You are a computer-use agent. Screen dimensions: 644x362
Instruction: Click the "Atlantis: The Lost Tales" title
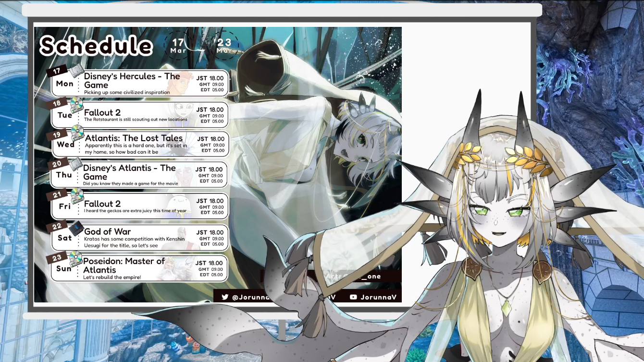(134, 138)
